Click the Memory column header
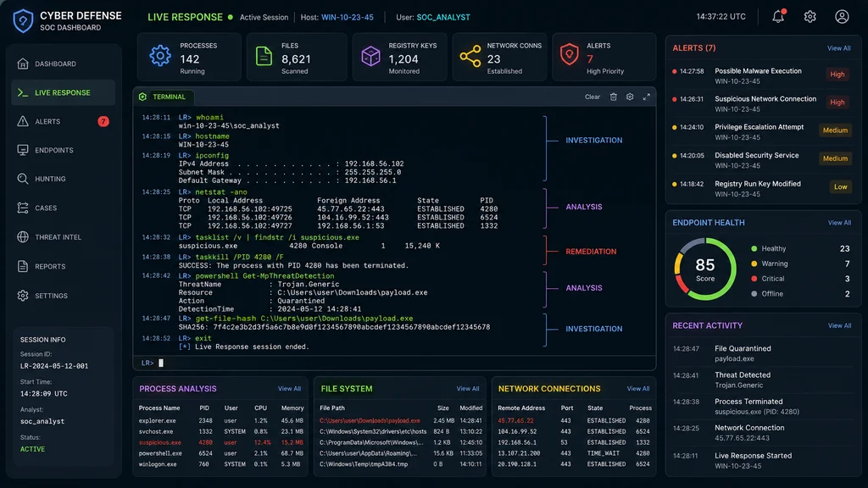The height and width of the screenshot is (488, 868). 292,408
